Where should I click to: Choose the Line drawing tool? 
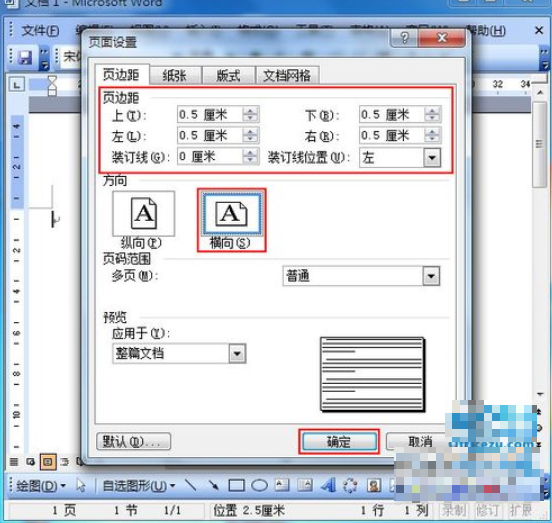coord(191,486)
